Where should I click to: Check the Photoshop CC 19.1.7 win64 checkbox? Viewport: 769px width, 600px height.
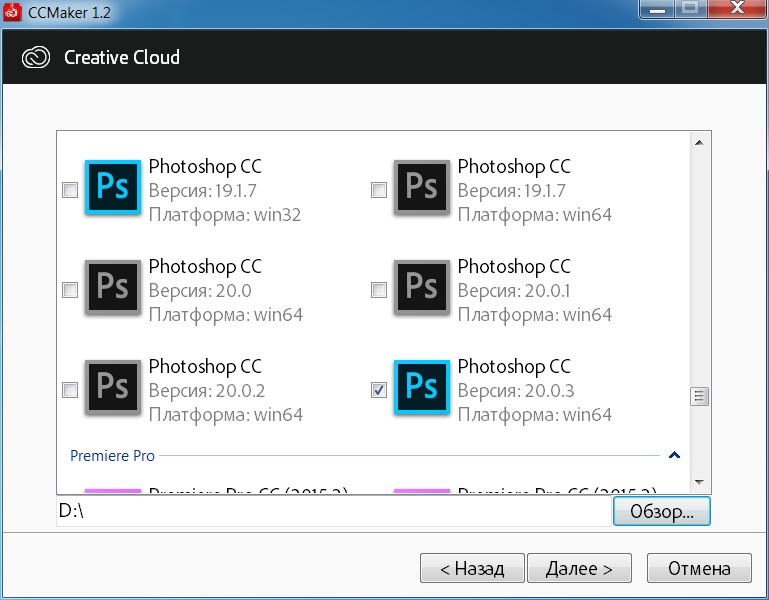(x=379, y=190)
